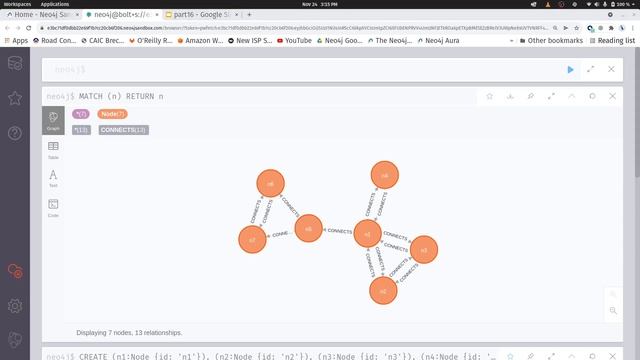Open the Database Information sidebar icon
Screen dimensions: 640x360
[15, 63]
